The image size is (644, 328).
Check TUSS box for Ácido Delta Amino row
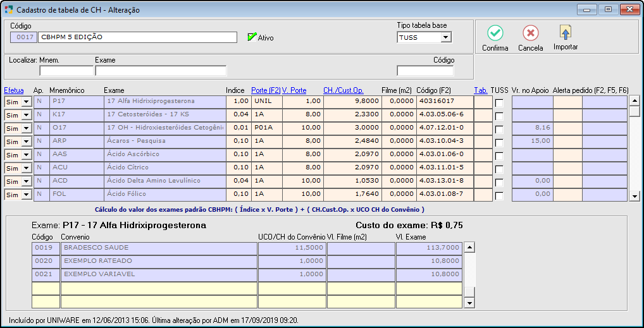[x=499, y=183]
